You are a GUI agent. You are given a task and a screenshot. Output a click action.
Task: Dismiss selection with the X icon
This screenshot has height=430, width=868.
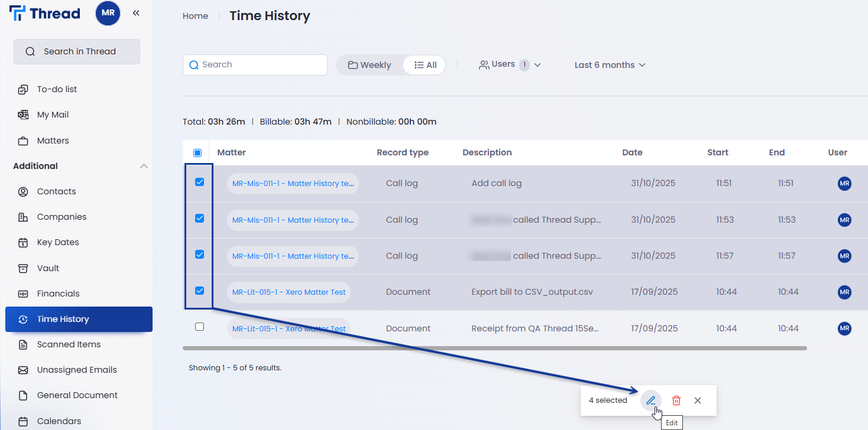click(x=698, y=400)
